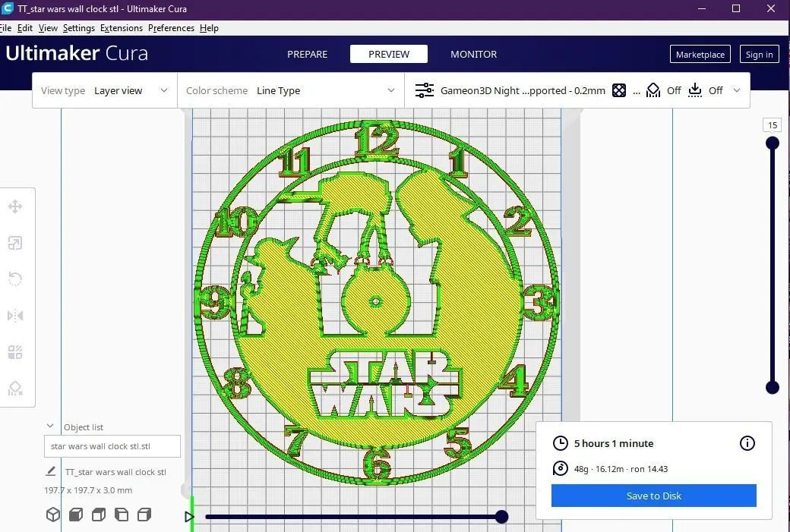Click the material spool usage icon
Screen dimensions: 790x532
[x=561, y=468]
